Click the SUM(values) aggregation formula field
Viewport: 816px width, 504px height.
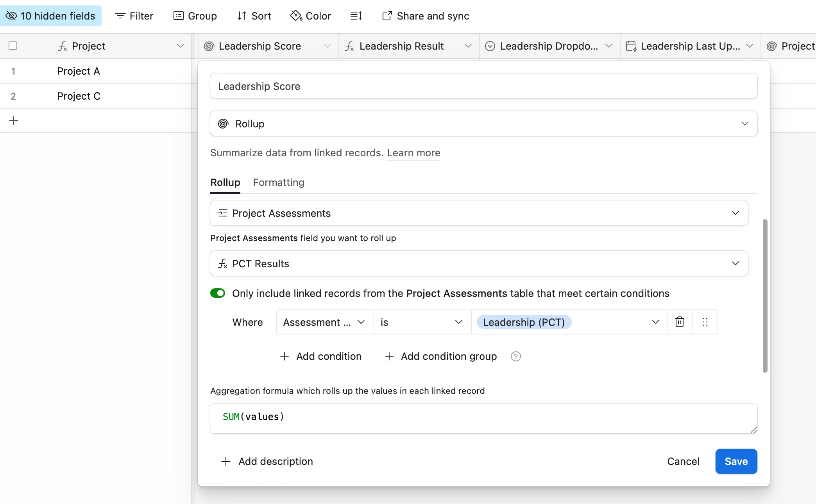pyautogui.click(x=483, y=418)
